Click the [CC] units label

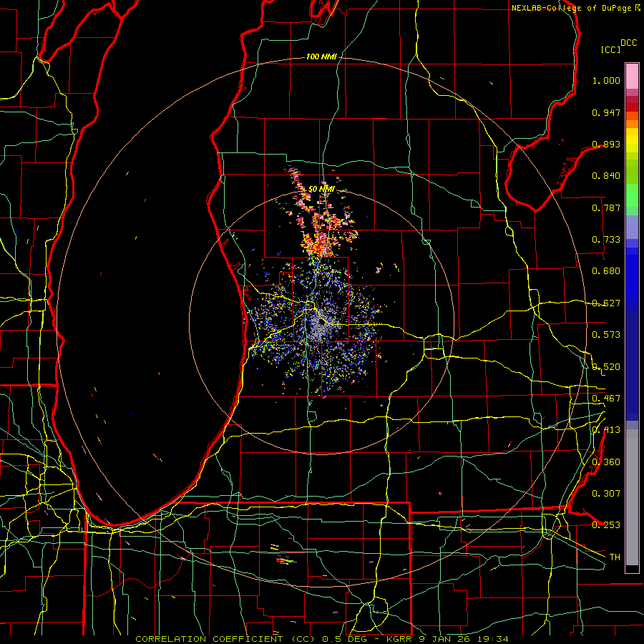(x=610, y=49)
